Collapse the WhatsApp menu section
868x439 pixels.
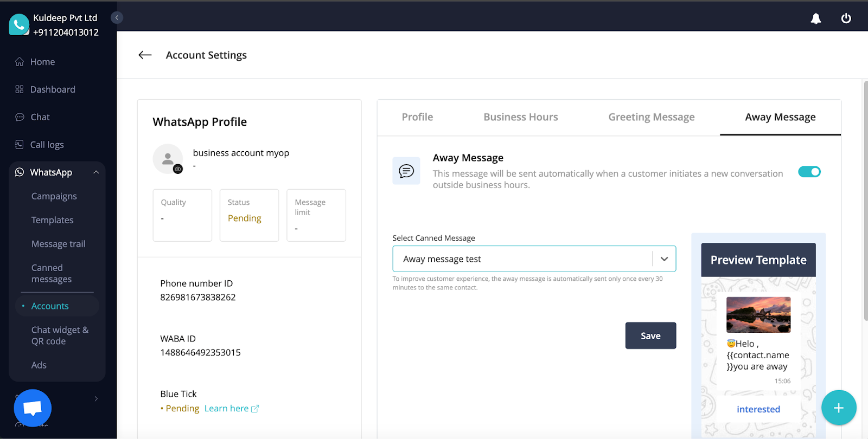click(96, 172)
